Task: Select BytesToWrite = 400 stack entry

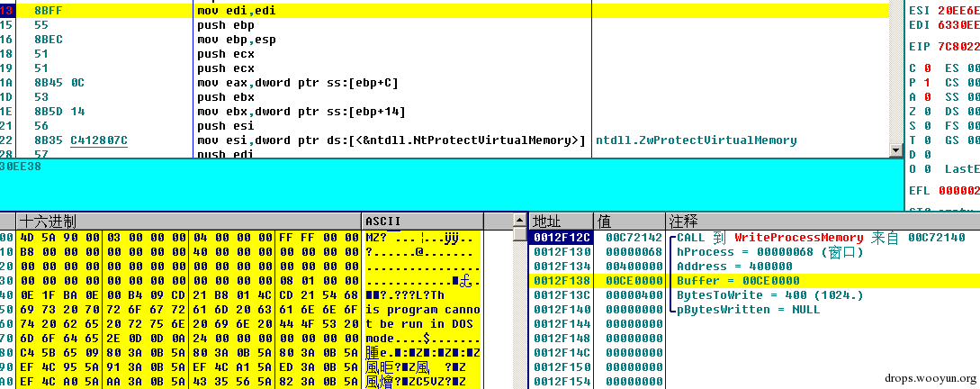Action: click(771, 295)
